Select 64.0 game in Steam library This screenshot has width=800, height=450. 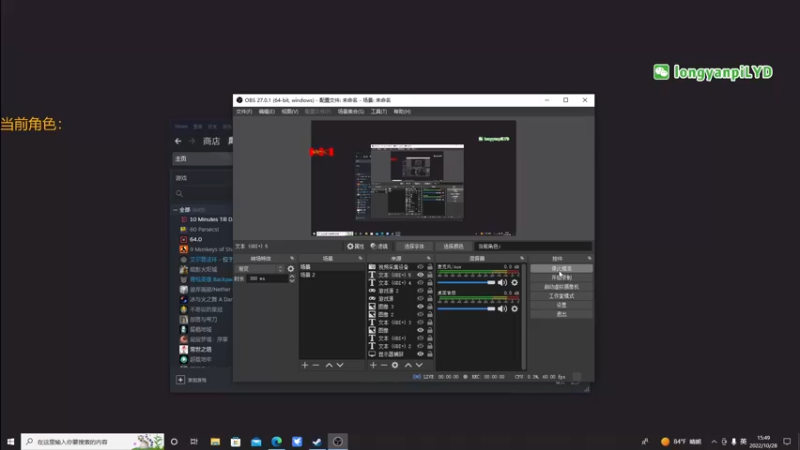pyautogui.click(x=196, y=239)
